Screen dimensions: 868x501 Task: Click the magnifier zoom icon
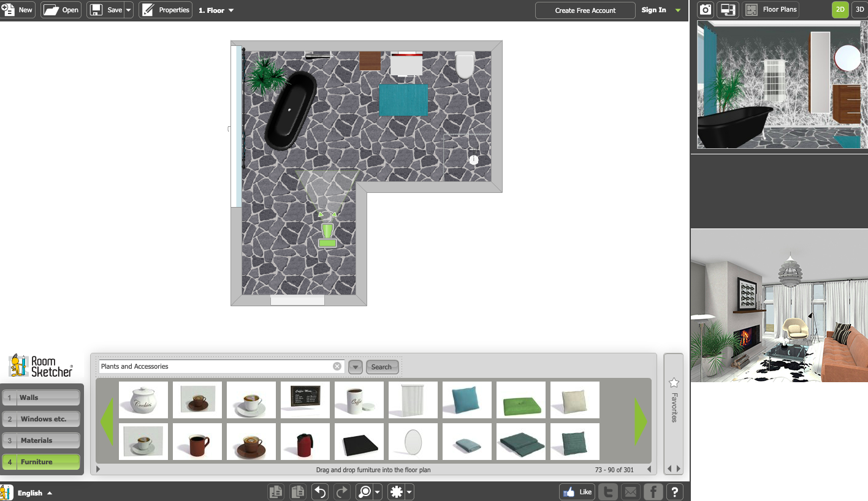pos(365,491)
